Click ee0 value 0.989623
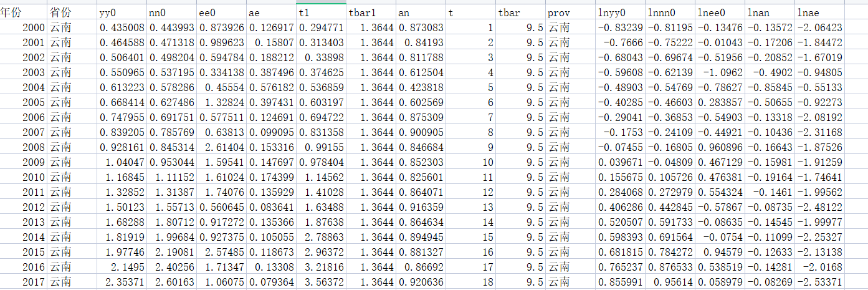This screenshot has height=290, width=868. coord(222,42)
